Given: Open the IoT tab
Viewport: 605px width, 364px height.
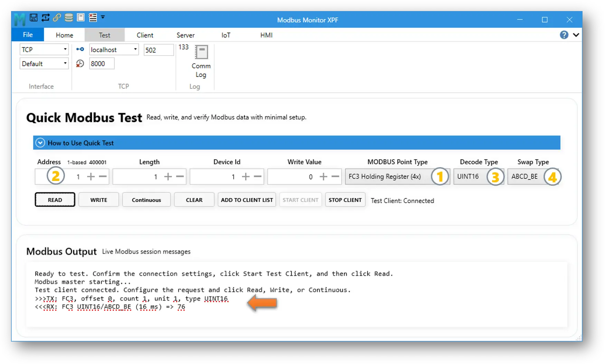Looking at the screenshot, I should tap(226, 35).
